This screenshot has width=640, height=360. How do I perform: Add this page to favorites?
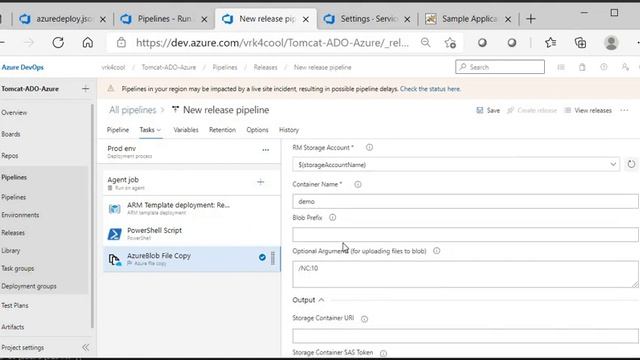(450, 42)
